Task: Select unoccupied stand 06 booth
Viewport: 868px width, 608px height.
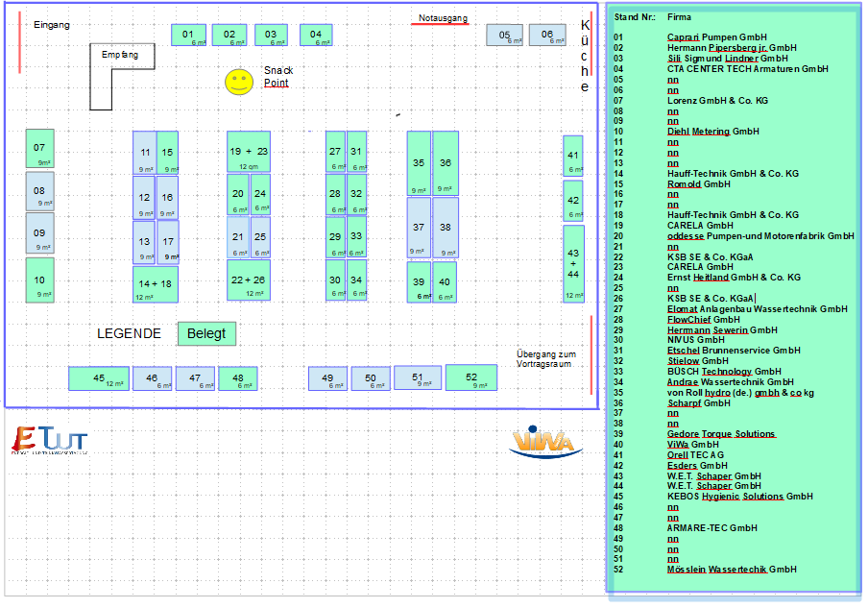Action: (547, 35)
